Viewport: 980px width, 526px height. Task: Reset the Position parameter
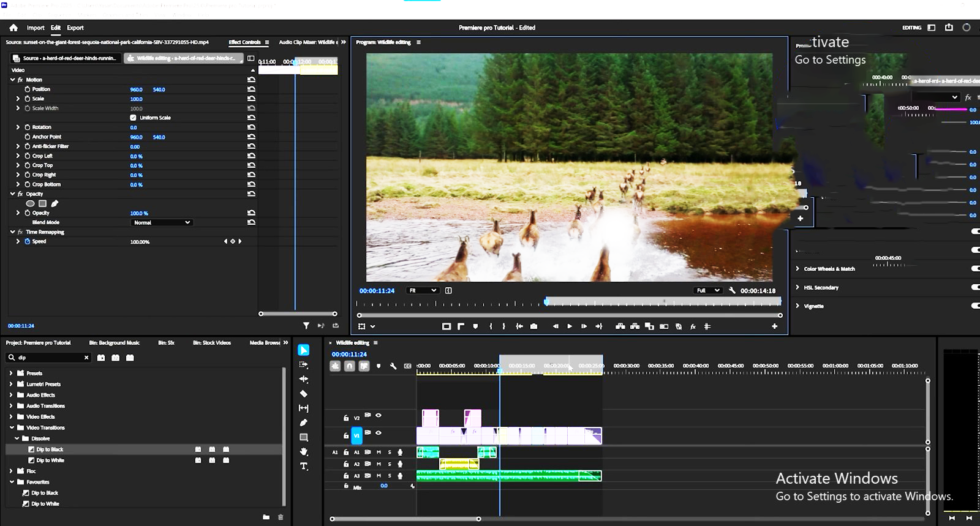[251, 89]
